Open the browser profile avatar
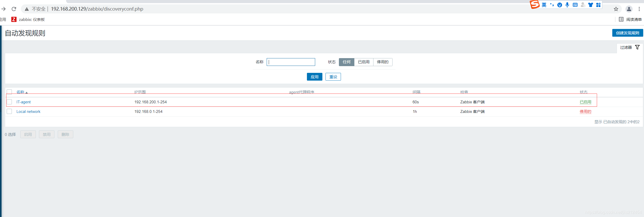Viewport: 644px width, 217px height. 629,9
